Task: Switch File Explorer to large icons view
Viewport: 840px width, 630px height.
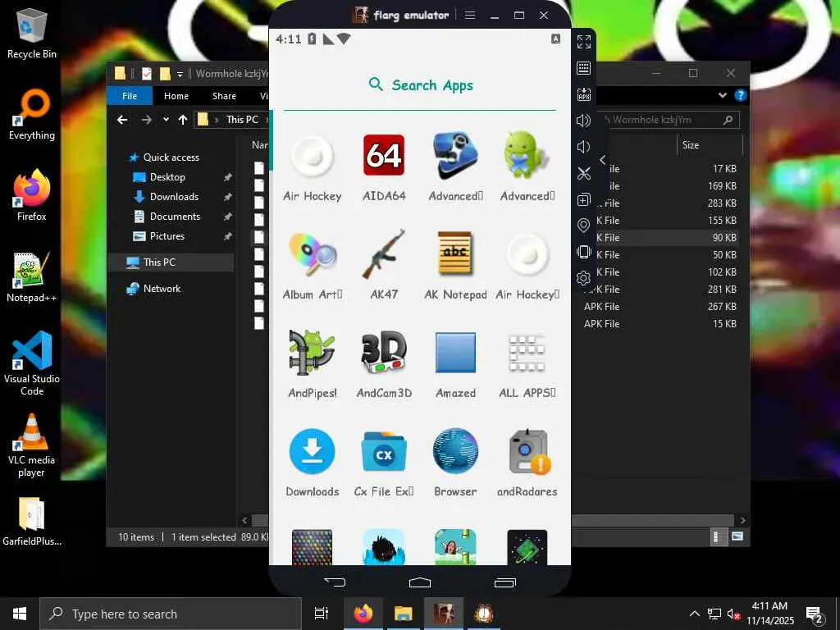Action: (x=737, y=536)
